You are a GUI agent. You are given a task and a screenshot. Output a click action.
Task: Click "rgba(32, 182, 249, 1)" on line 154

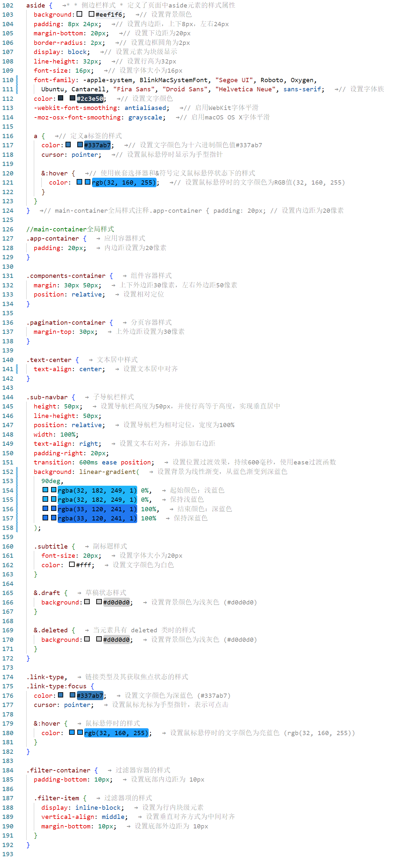pyautogui.click(x=97, y=490)
